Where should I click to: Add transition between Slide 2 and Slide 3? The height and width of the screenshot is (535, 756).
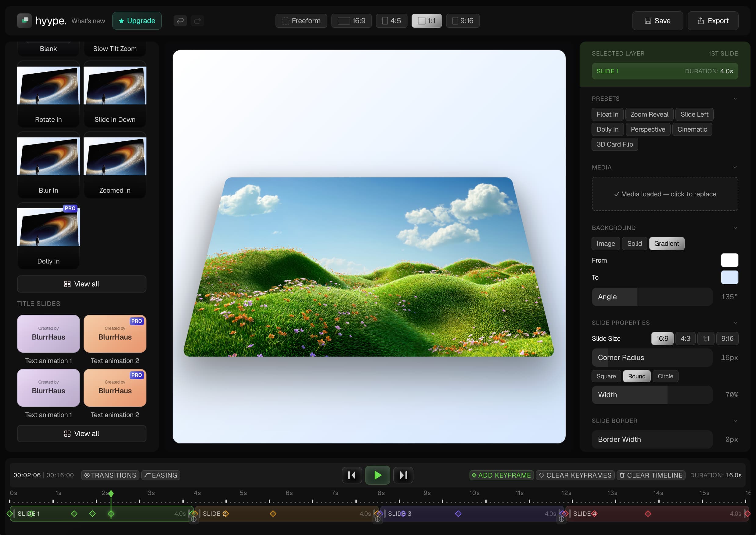pos(378,519)
